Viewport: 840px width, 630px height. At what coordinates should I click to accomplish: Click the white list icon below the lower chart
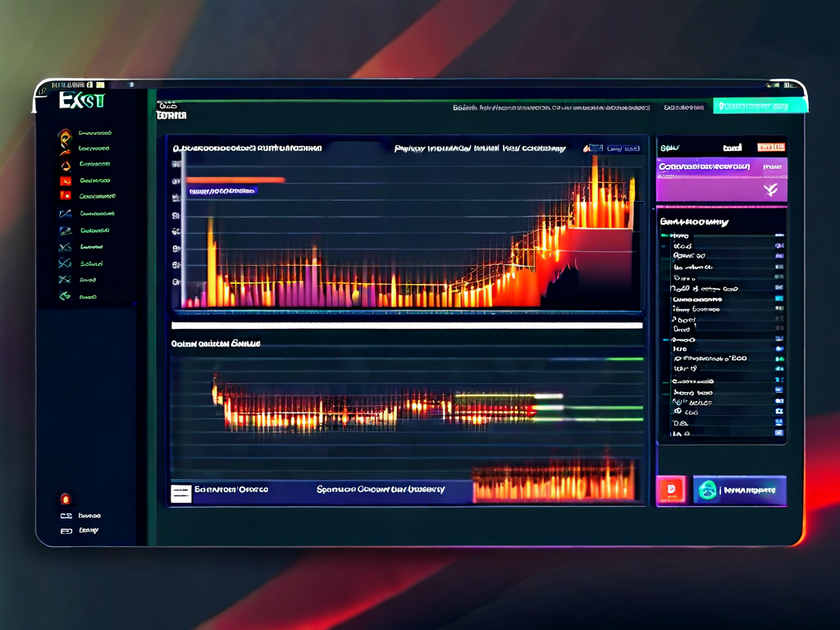click(181, 492)
